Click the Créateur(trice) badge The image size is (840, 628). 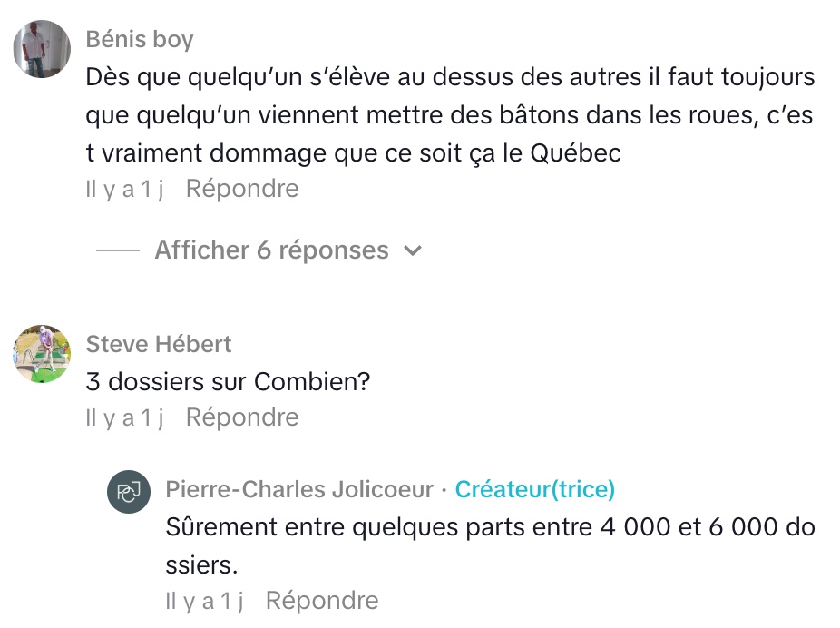tap(534, 490)
